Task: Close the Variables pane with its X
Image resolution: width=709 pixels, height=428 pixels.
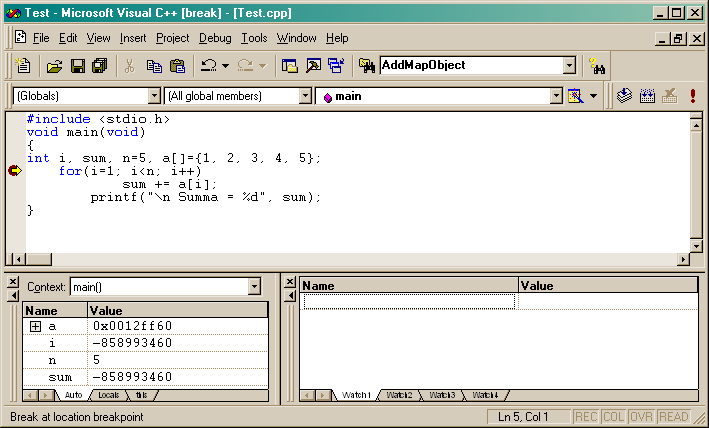Action: pos(13,282)
